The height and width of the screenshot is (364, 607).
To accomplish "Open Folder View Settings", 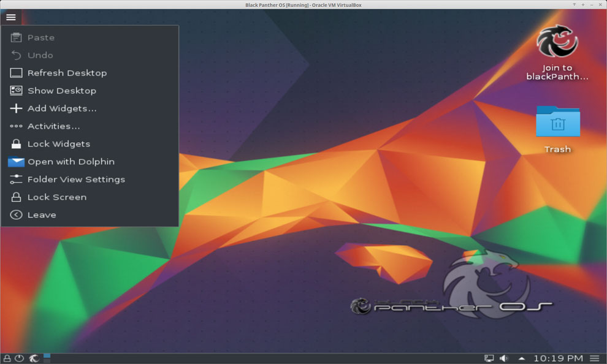I will pyautogui.click(x=90, y=180).
